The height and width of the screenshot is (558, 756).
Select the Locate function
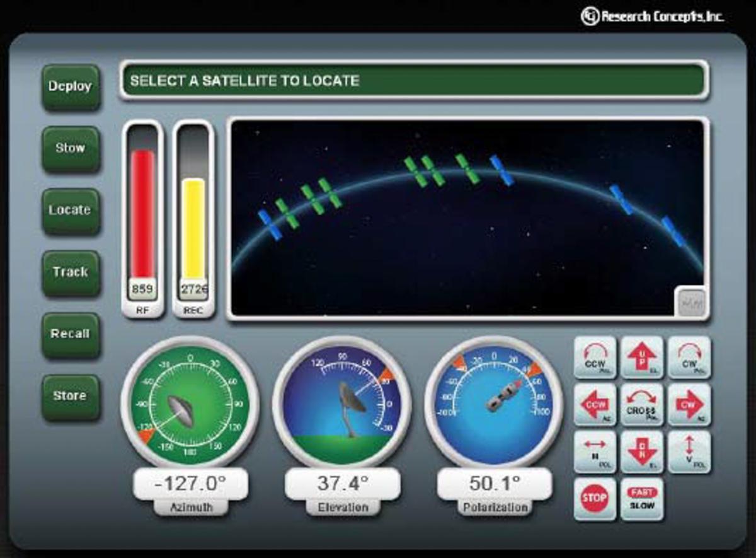point(71,211)
